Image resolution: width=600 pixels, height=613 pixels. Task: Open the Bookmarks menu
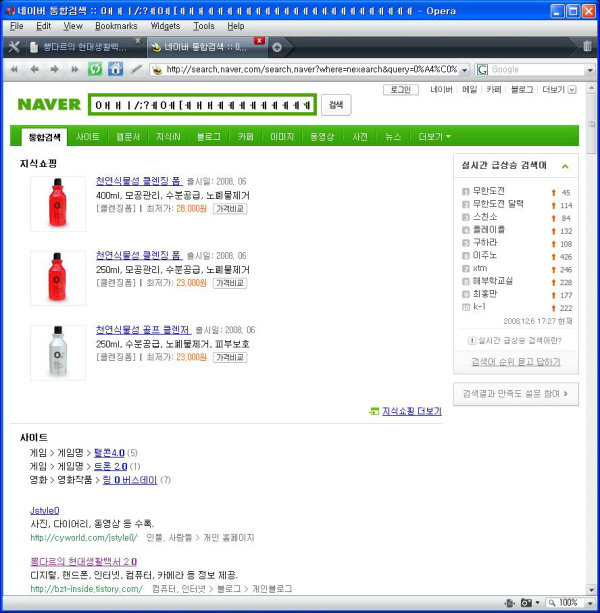coord(116,26)
